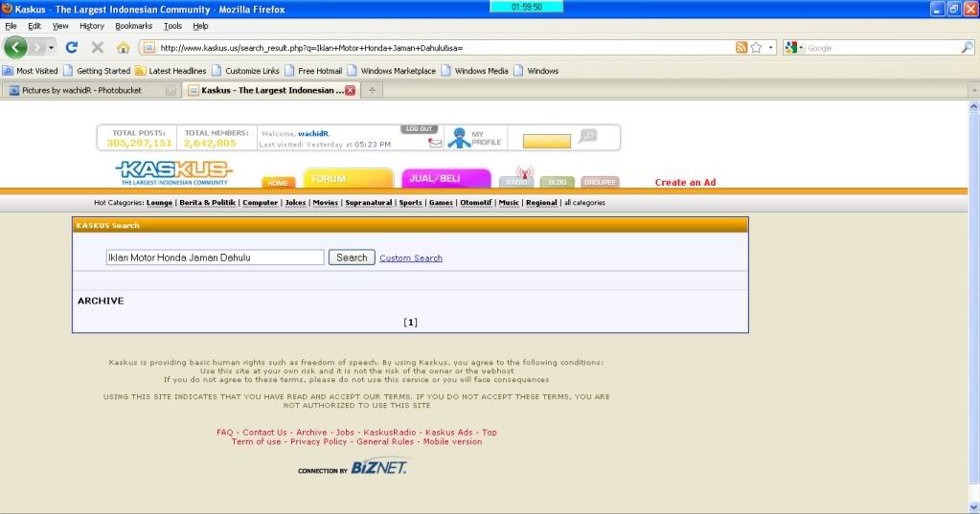This screenshot has width=980, height=514.
Task: Click the Kaskus search text field
Action: [x=215, y=257]
